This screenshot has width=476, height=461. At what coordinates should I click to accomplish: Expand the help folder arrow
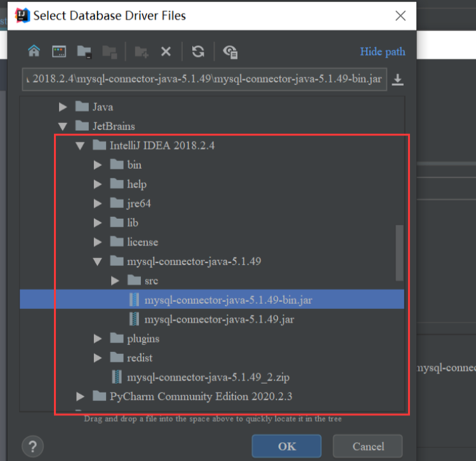click(98, 184)
